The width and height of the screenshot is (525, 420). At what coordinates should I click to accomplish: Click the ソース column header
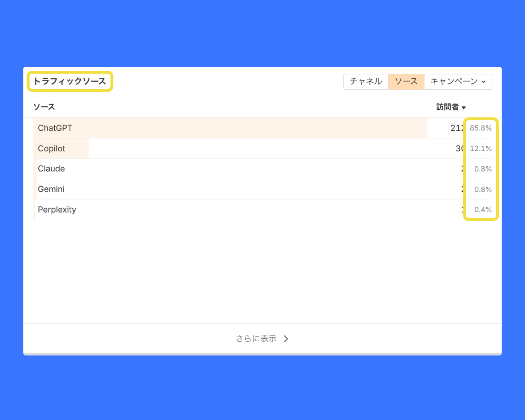point(44,107)
